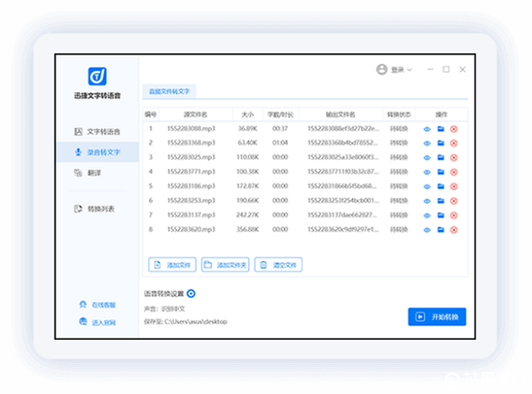Image resolution: width=532 pixels, height=394 pixels.
Task: Open the 进入官网 link
Action: pyautogui.click(x=98, y=322)
